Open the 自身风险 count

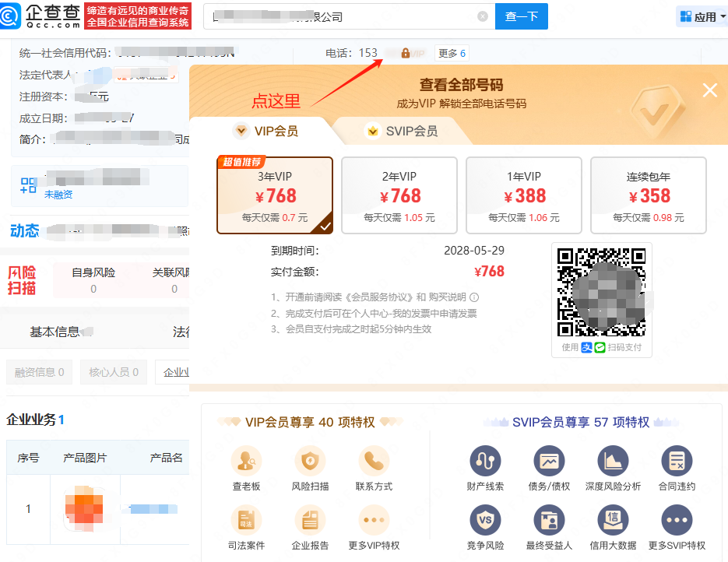point(93,289)
